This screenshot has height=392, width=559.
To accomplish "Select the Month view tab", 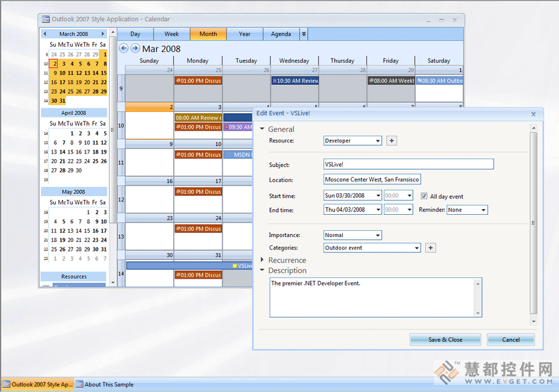I will point(208,34).
